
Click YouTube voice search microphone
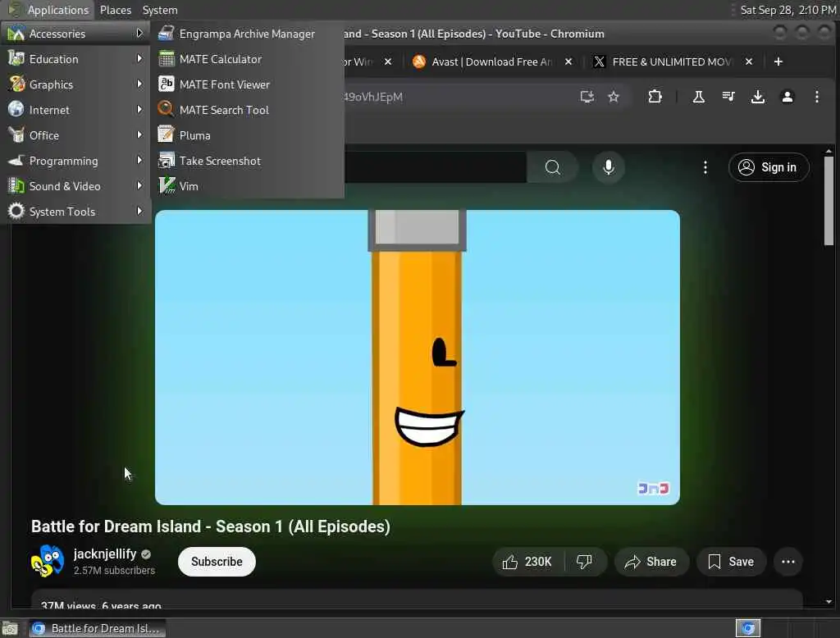(608, 167)
